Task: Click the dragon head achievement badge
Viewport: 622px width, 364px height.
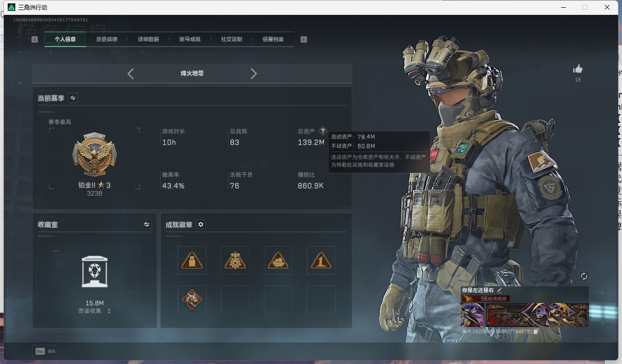Action: pos(192,300)
